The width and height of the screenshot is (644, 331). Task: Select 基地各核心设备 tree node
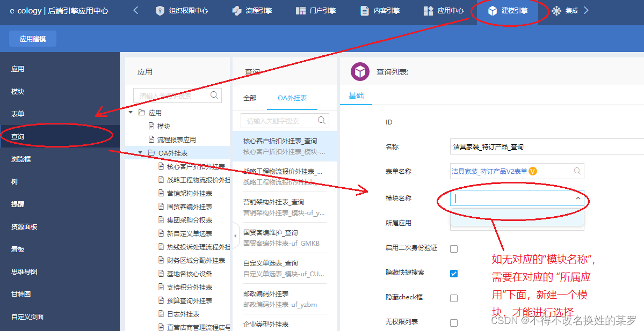(190, 274)
